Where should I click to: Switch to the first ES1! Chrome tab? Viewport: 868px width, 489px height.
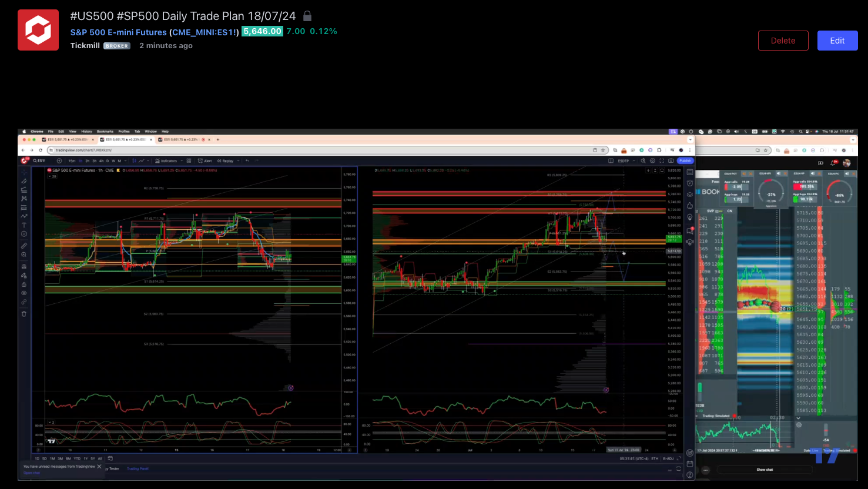point(68,140)
